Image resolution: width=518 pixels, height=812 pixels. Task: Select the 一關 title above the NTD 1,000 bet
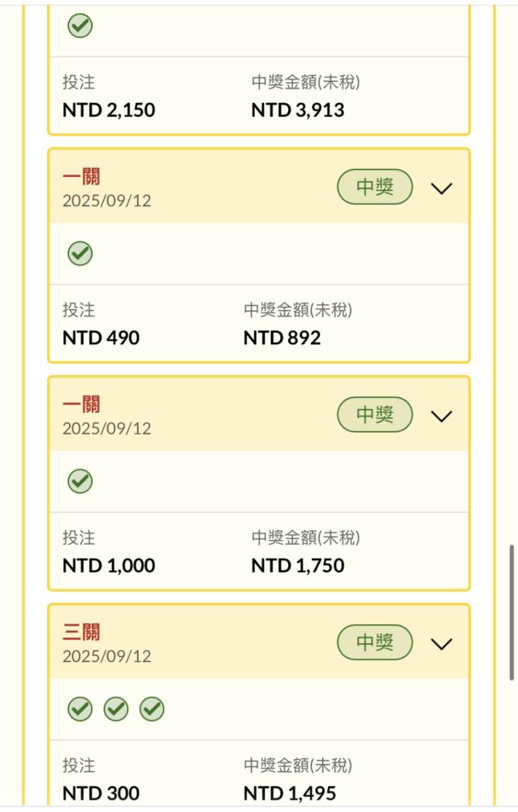(81, 404)
